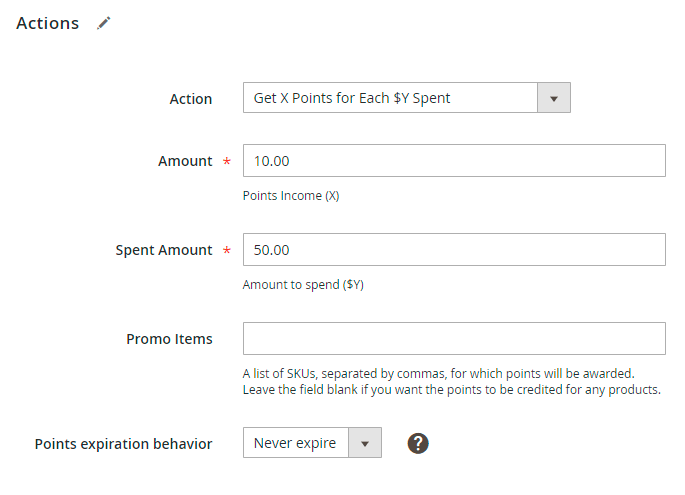Viewport: 685px width, 495px height.
Task: Select the 'Get X Points for Each $Y Spent' box
Action: 391,98
